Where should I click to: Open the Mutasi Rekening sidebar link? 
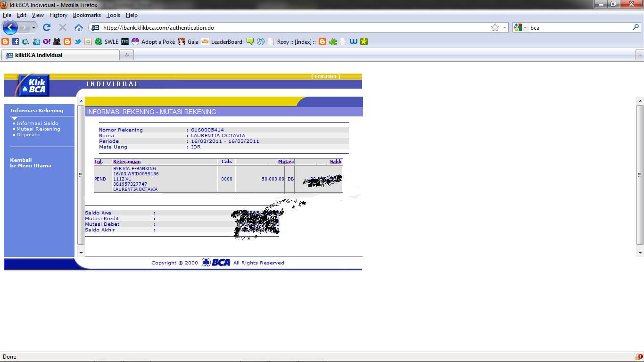click(38, 129)
